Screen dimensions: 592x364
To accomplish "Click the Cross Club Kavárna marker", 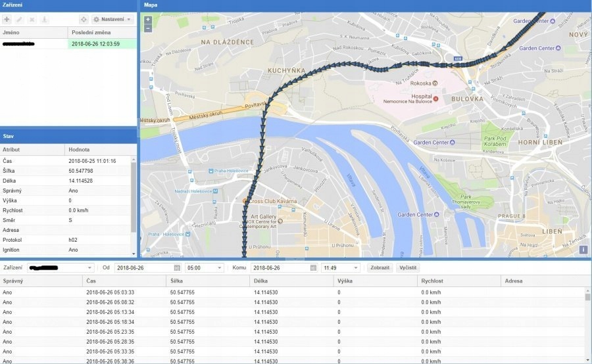I will 245,201.
